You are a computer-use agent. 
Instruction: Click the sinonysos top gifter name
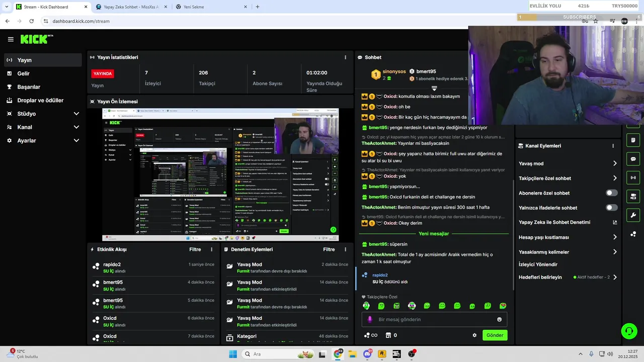(394, 71)
